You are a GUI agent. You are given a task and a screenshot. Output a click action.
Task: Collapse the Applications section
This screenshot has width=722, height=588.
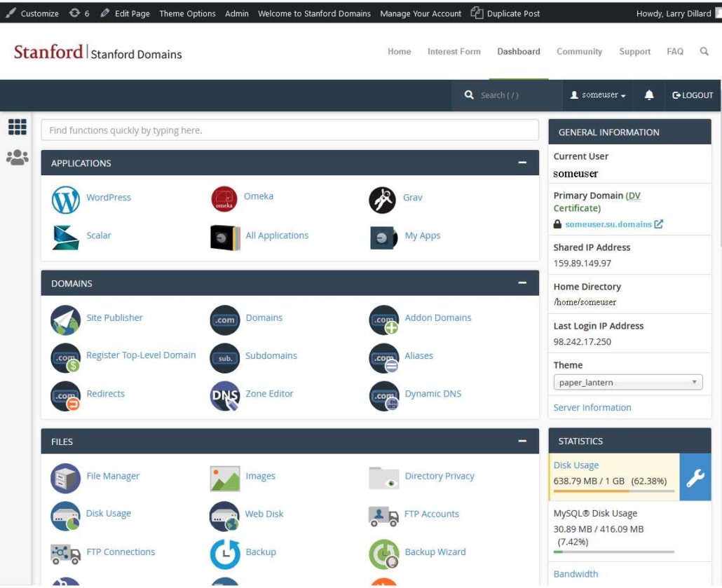[522, 163]
